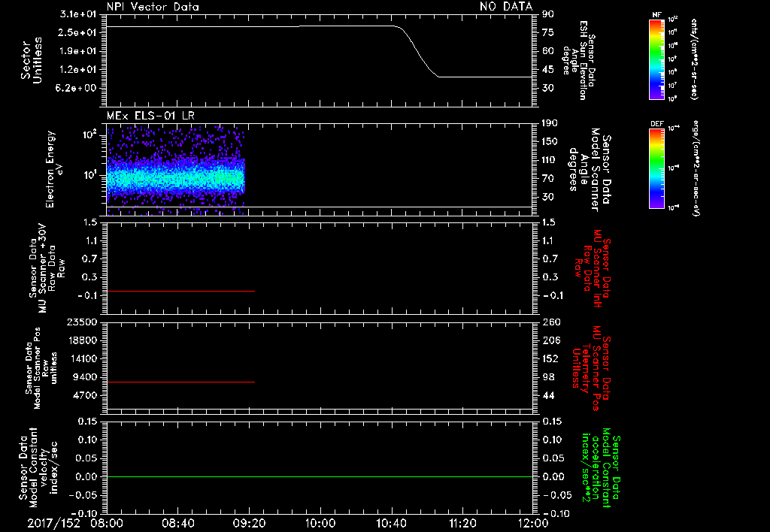770x532 pixels.
Task: Click the 190 tick on scanner angle axis
Action: coord(550,123)
